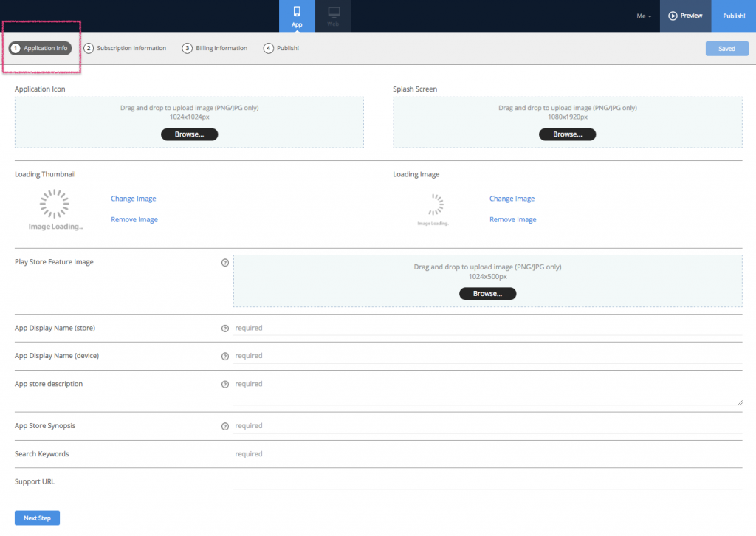Select the Application Info step tab
756x536 pixels.
[40, 48]
